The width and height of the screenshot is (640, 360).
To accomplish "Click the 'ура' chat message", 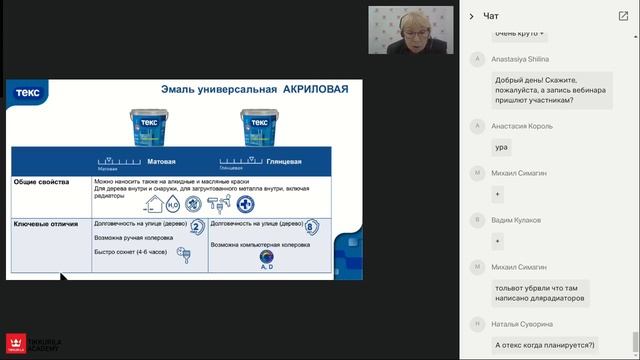I will 501,147.
